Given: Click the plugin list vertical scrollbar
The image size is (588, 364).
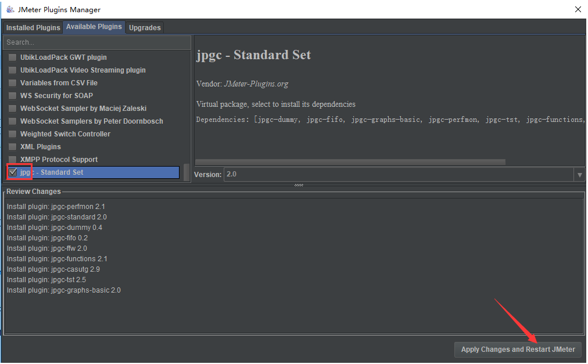Looking at the screenshot, I should tap(187, 172).
